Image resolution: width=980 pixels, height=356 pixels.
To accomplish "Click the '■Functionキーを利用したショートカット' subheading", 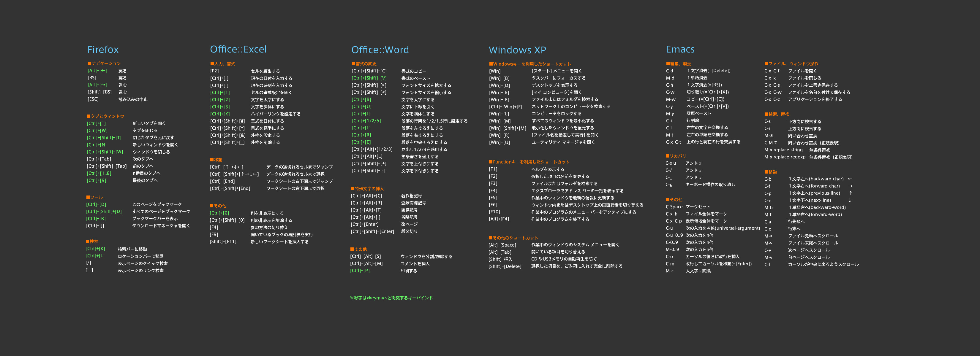I will pos(529,162).
